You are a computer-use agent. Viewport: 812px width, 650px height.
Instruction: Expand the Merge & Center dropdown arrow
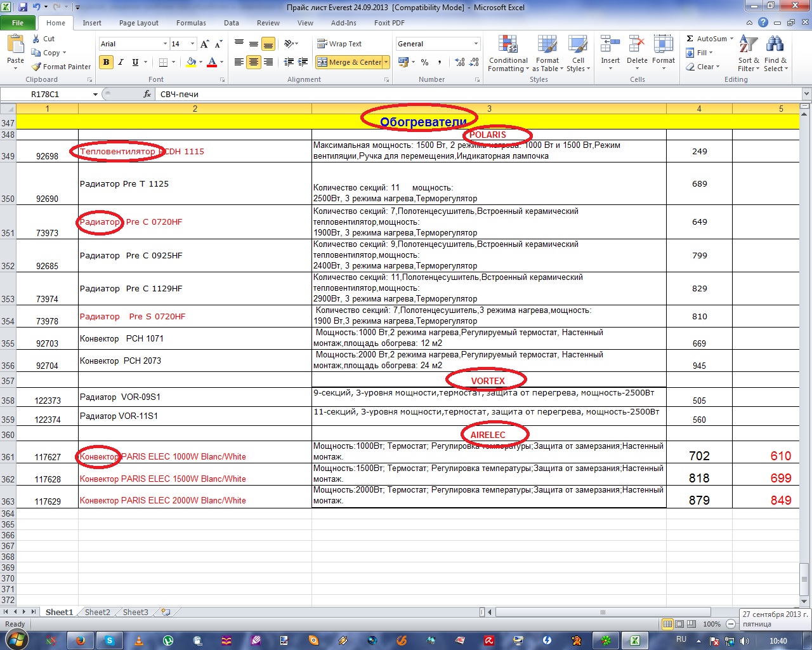pyautogui.click(x=386, y=62)
